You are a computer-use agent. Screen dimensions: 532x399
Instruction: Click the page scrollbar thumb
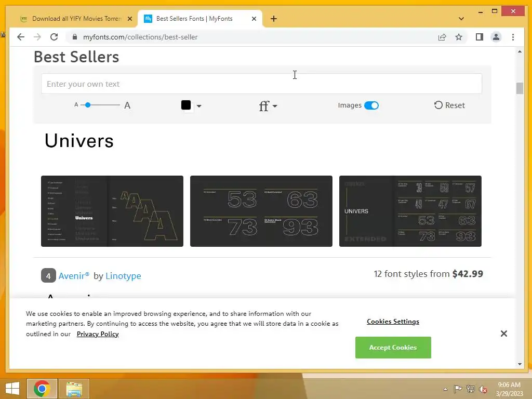pyautogui.click(x=520, y=88)
